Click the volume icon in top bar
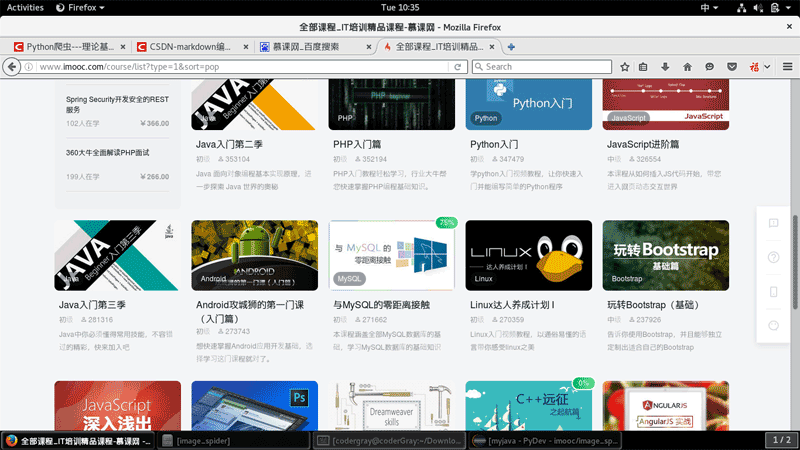Viewport: 800px width, 450px height. tap(758, 8)
